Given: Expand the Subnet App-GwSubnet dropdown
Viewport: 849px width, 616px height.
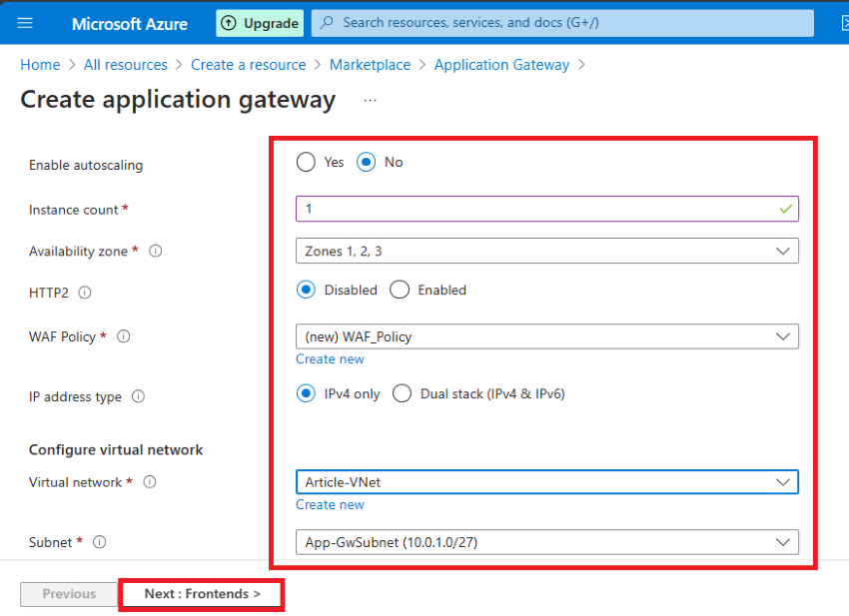Looking at the screenshot, I should pyautogui.click(x=547, y=542).
